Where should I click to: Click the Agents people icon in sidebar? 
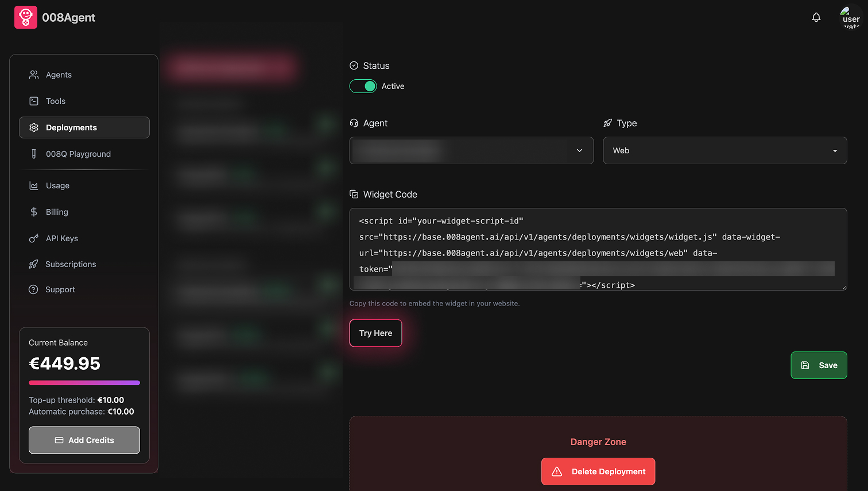34,75
